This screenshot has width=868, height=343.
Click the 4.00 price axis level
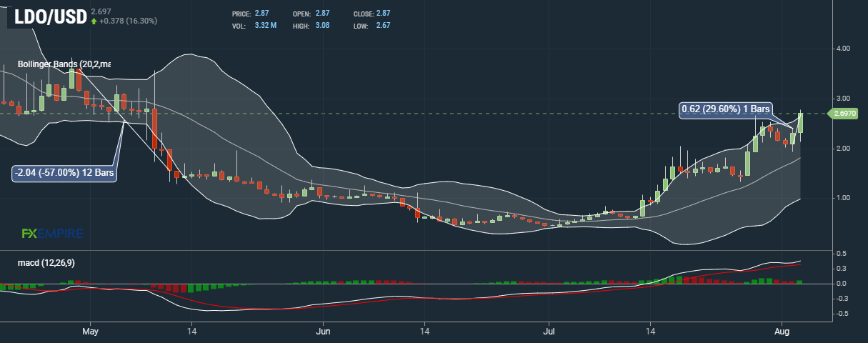[842, 49]
